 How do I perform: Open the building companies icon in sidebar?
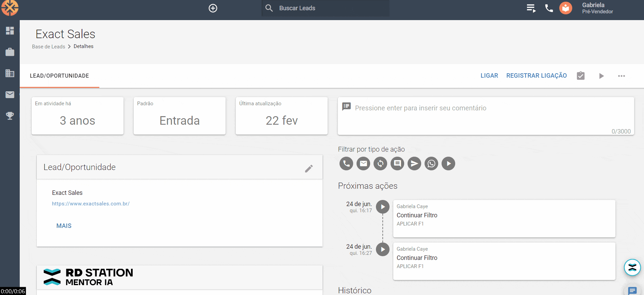click(10, 73)
